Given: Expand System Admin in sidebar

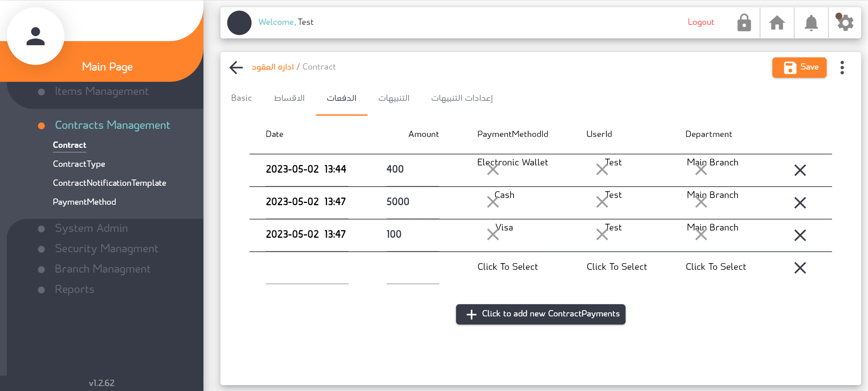Looking at the screenshot, I should (x=91, y=228).
